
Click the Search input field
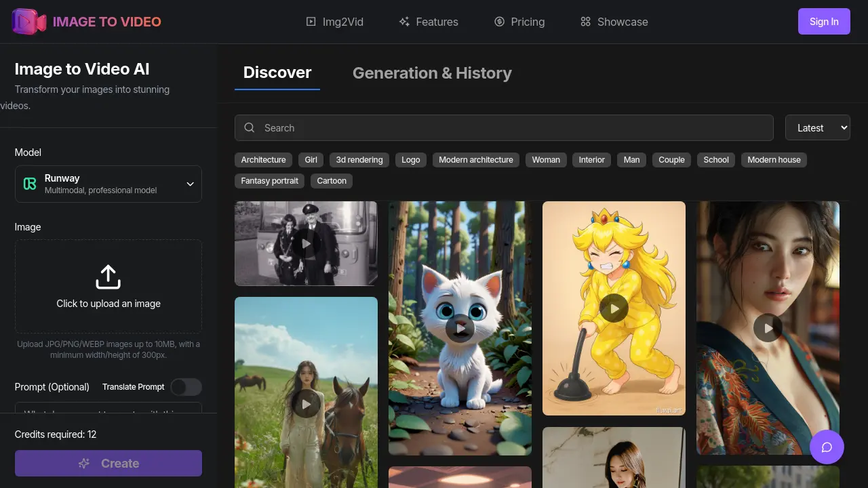504,127
